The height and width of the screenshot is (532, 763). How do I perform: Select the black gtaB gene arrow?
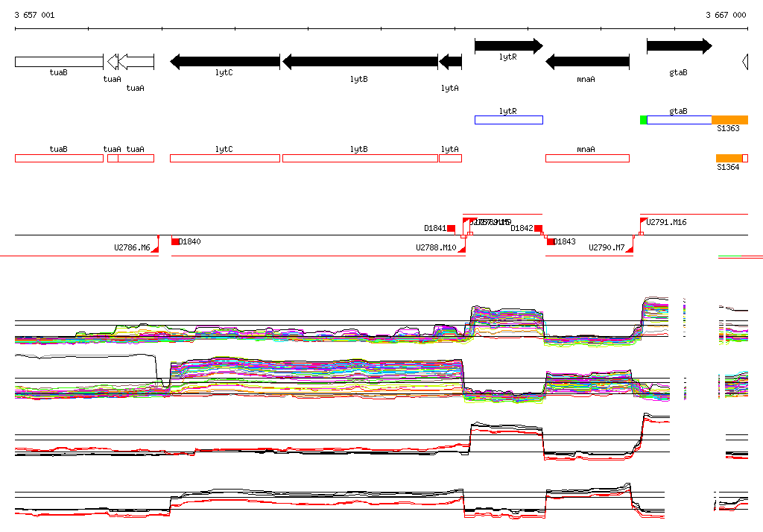click(678, 46)
